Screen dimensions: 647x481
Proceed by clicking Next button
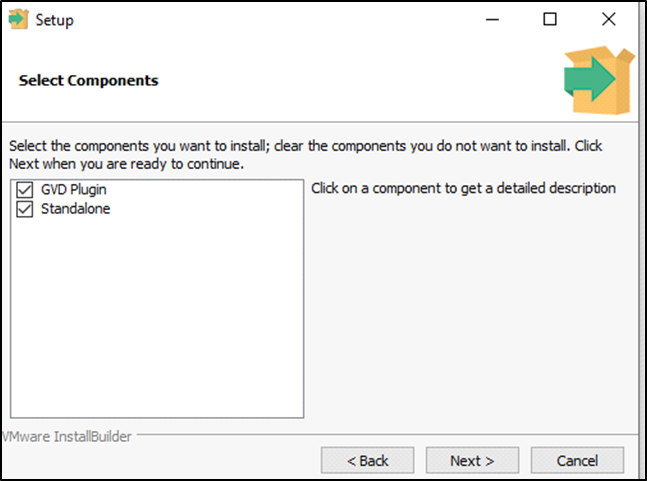click(x=472, y=461)
